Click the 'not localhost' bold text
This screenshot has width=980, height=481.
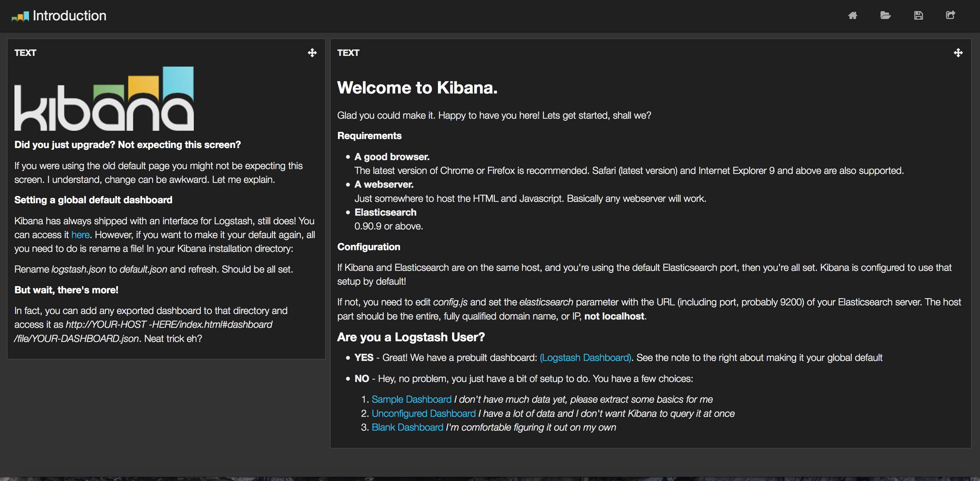pos(614,316)
